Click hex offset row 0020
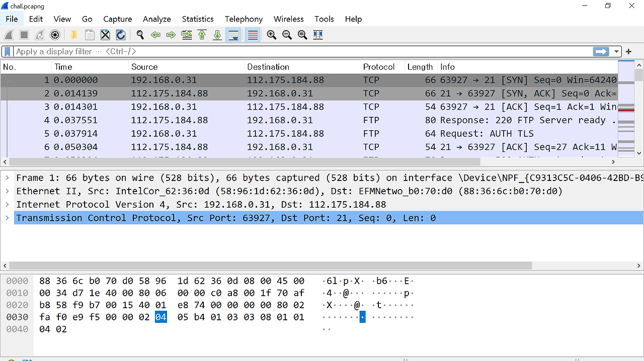The width and height of the screenshot is (644, 361). click(x=17, y=305)
